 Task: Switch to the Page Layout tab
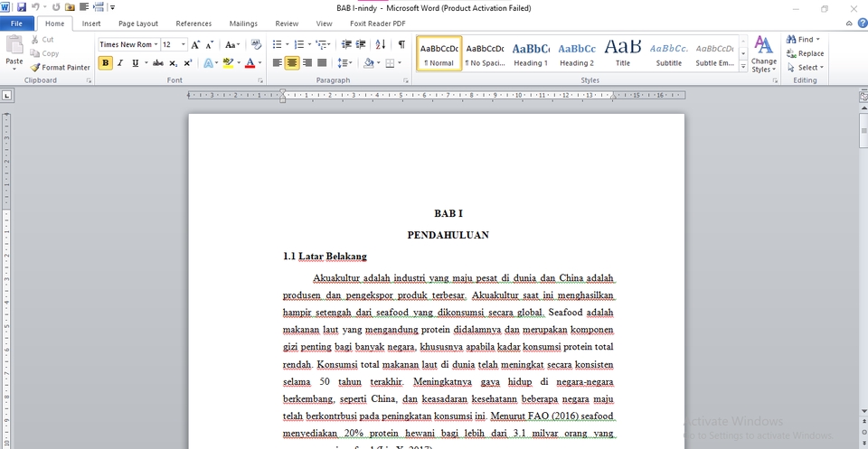tap(138, 23)
